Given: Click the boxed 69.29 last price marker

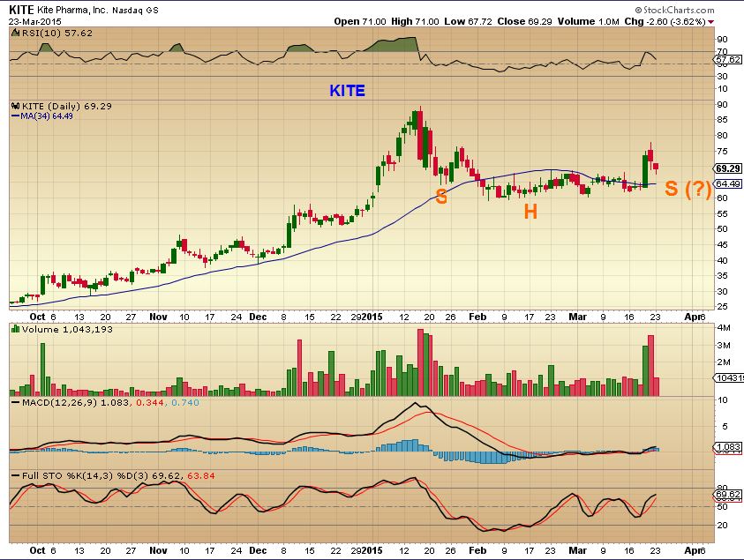Looking at the screenshot, I should (x=728, y=168).
